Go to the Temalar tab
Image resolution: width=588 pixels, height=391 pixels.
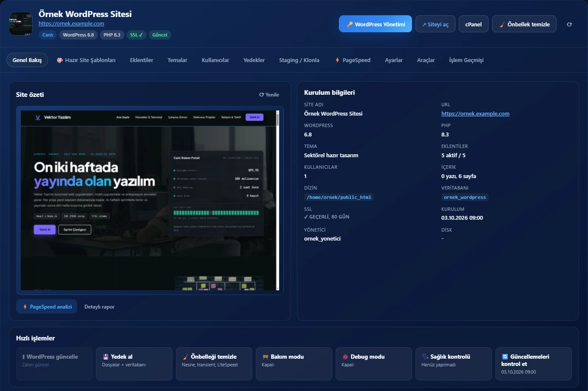click(x=177, y=60)
